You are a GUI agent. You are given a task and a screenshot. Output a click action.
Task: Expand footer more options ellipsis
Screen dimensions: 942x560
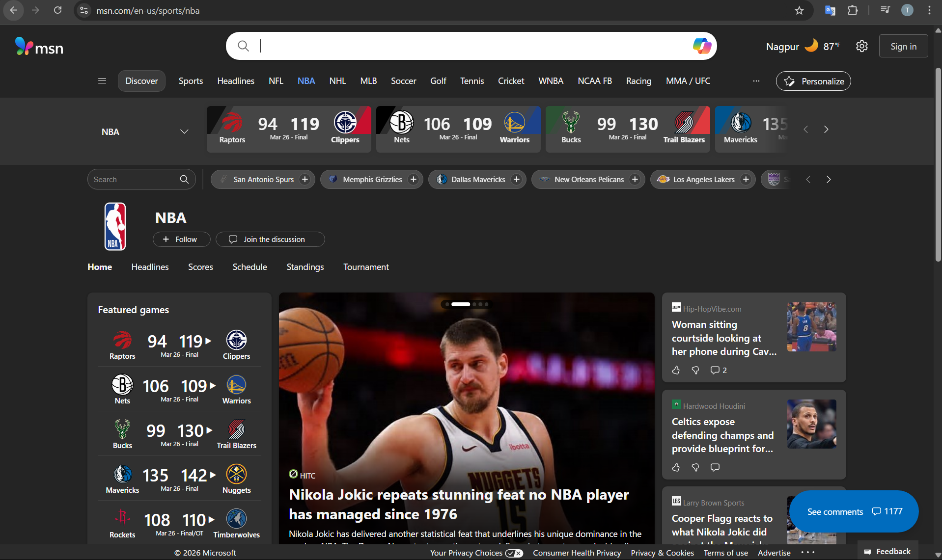click(808, 553)
